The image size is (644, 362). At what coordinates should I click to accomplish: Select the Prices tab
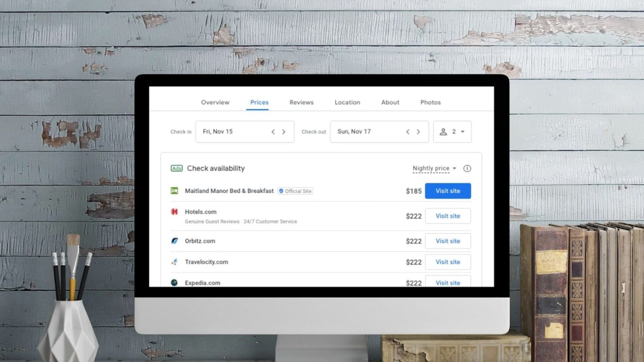[x=259, y=102]
